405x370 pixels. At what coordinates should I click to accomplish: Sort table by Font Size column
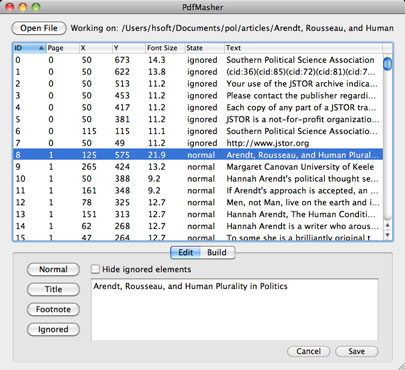pos(165,48)
